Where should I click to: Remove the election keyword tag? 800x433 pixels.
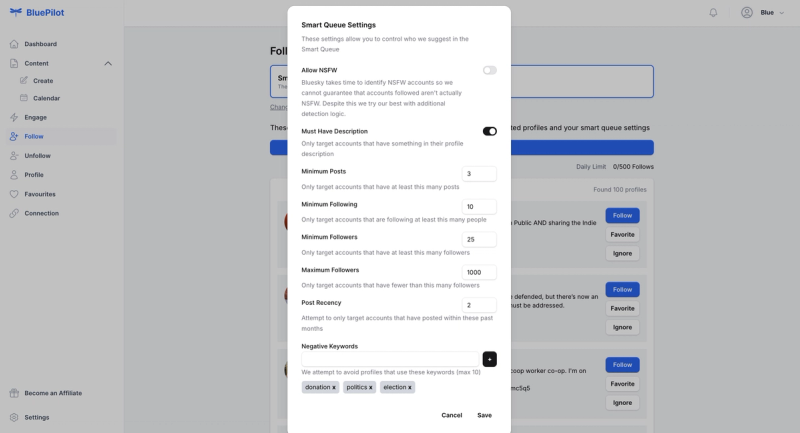pyautogui.click(x=409, y=388)
